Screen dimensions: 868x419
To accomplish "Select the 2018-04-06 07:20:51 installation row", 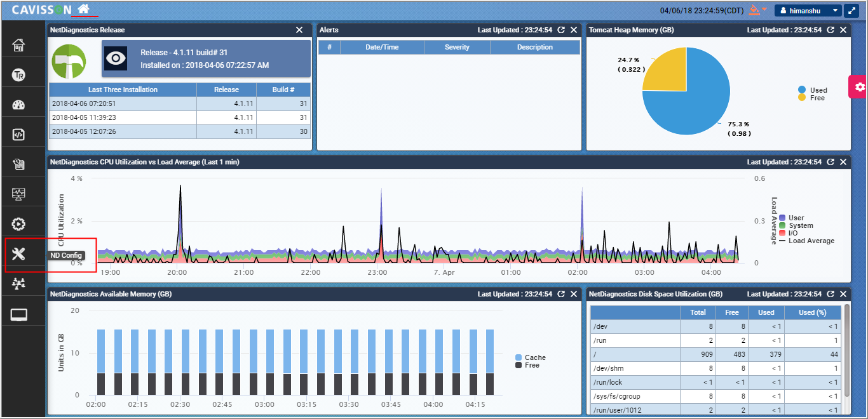I will pos(180,103).
